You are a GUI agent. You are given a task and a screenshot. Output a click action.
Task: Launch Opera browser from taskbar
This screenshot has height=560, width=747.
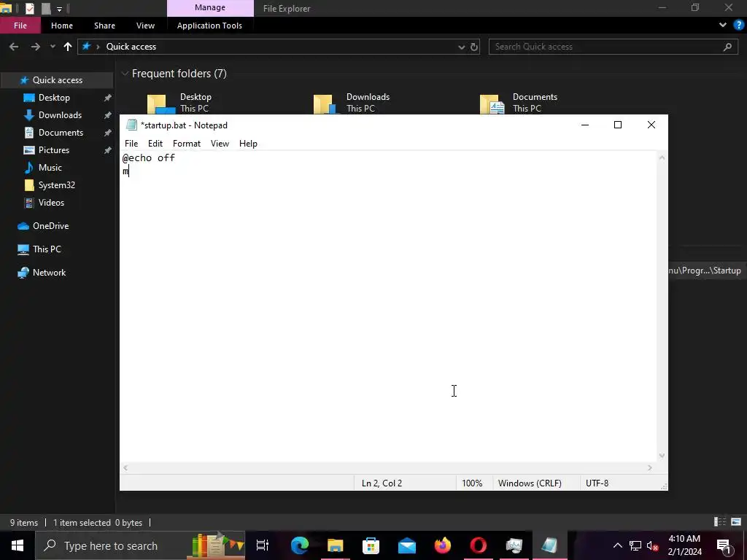pos(479,545)
